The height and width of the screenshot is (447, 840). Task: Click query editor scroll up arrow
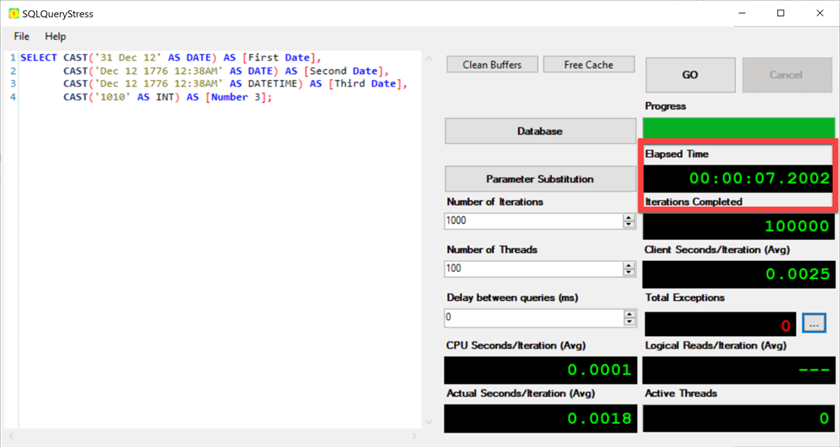click(x=429, y=58)
